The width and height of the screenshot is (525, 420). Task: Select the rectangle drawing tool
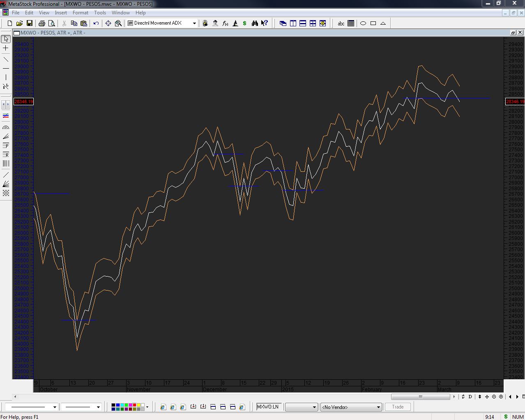point(373,23)
